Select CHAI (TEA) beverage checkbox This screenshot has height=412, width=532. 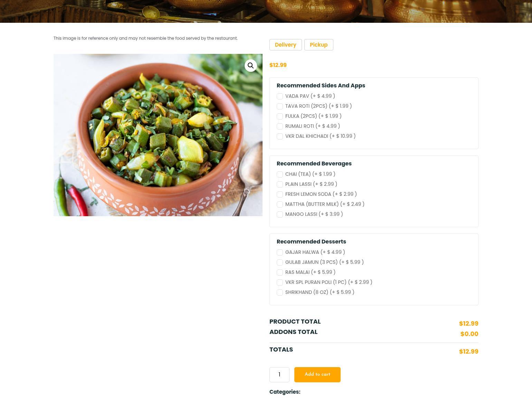click(280, 174)
